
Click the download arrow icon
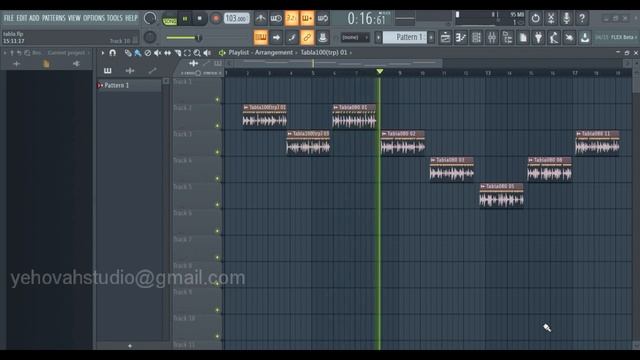coord(585,38)
